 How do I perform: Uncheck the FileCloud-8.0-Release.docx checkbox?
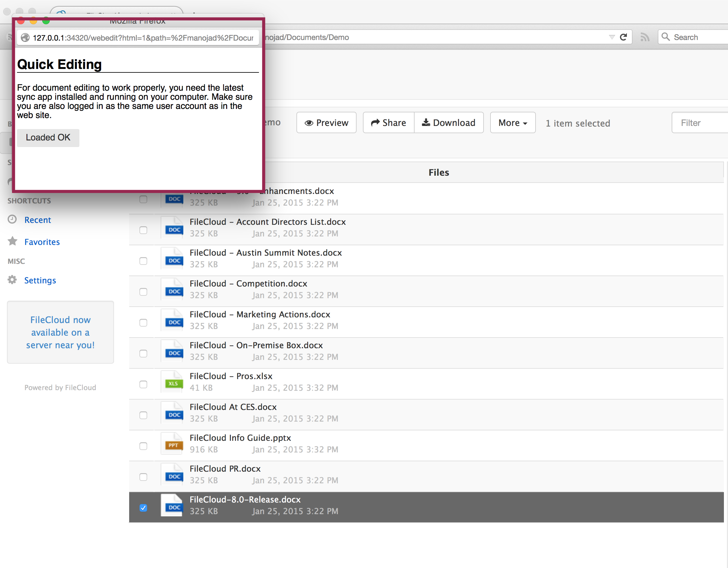[143, 508]
